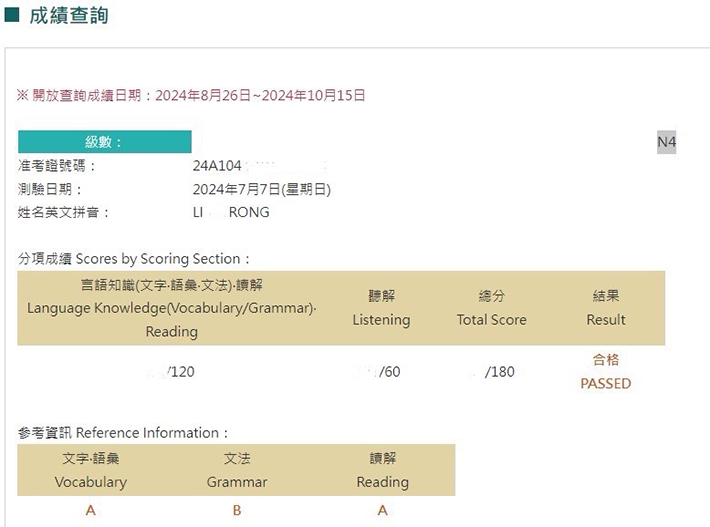Select the 測驗日期 label

[50, 189]
